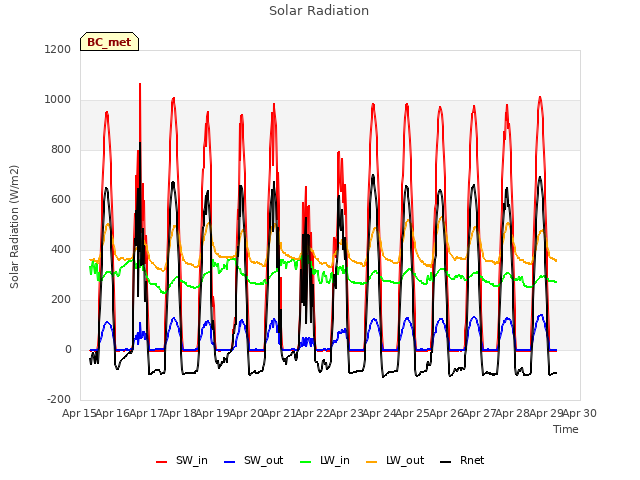640x480 pixels.
Task: Toggle the Rnet series legend label
Action: (472, 460)
